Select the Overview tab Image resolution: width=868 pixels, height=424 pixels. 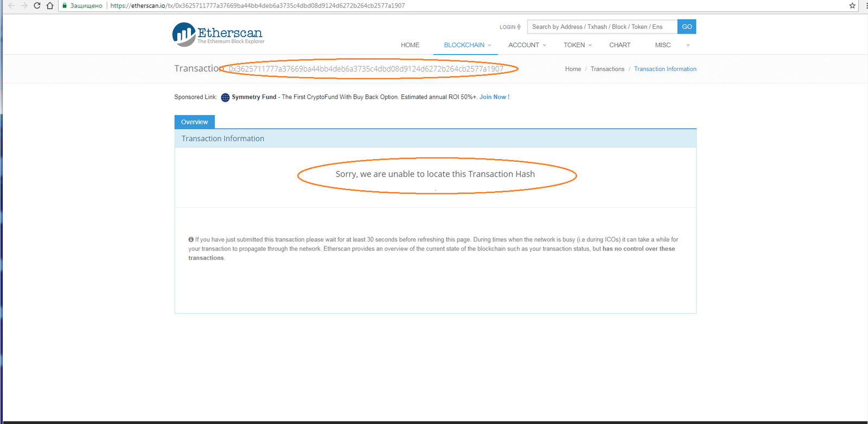[195, 122]
